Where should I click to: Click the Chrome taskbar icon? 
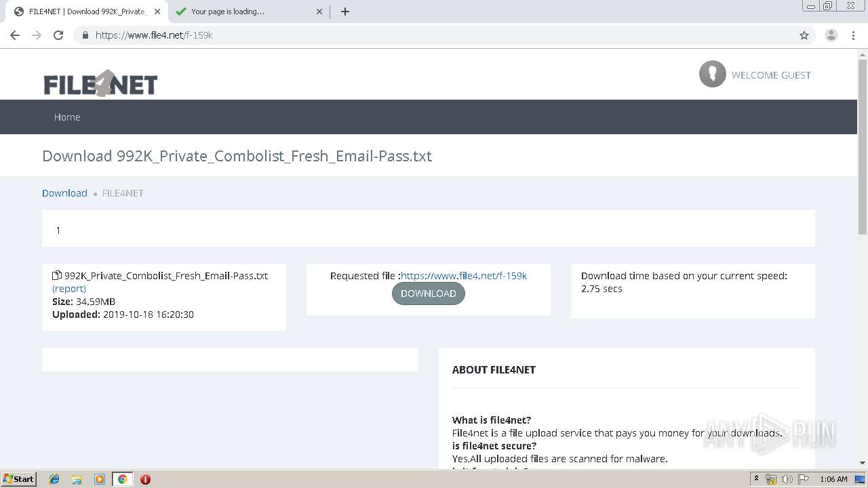pos(122,479)
